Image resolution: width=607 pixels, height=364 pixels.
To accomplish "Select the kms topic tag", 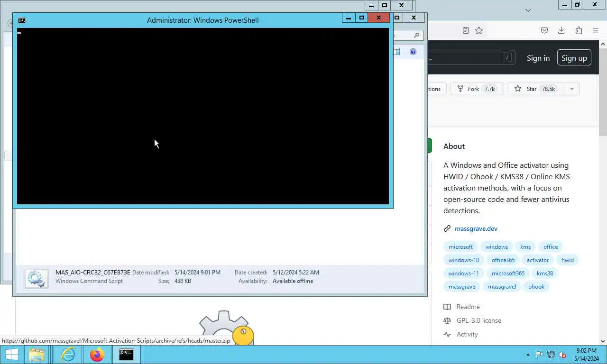I will tap(525, 246).
